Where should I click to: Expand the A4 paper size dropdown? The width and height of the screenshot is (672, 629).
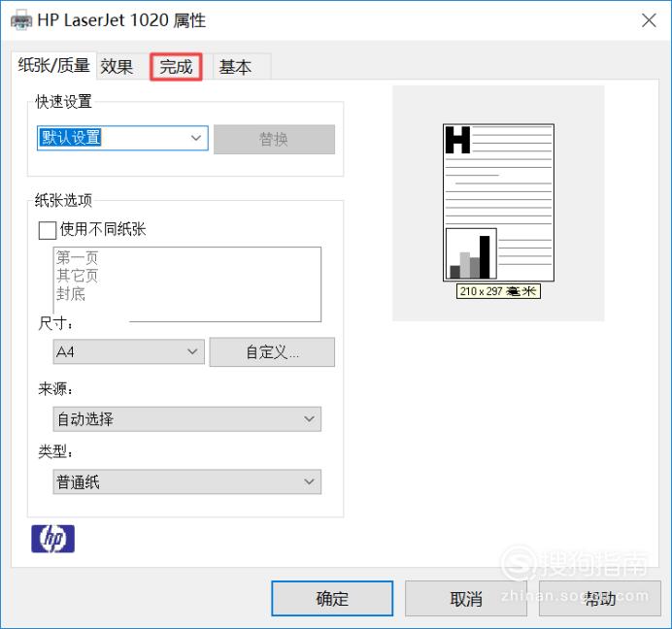point(128,351)
